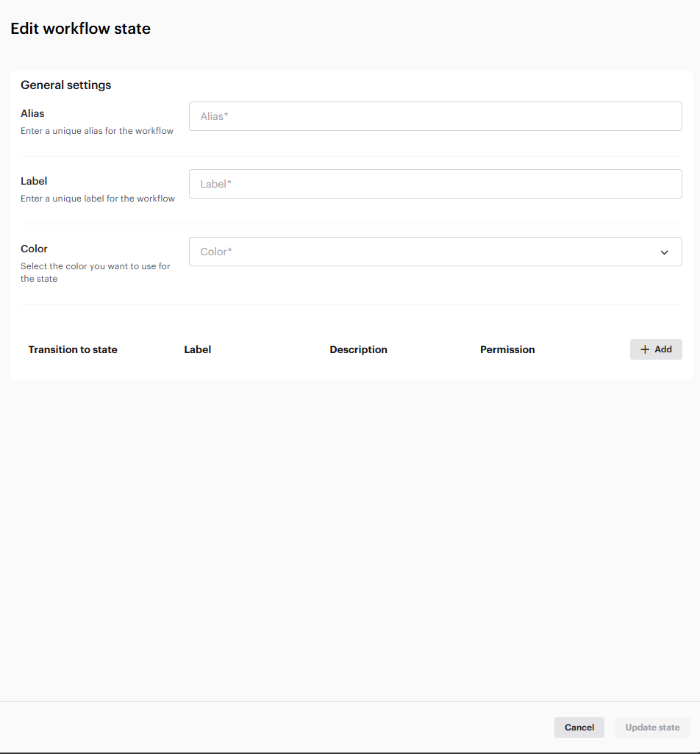Viewport: 700px width, 754px height.
Task: Click the Color selection help text
Action: [x=95, y=272]
